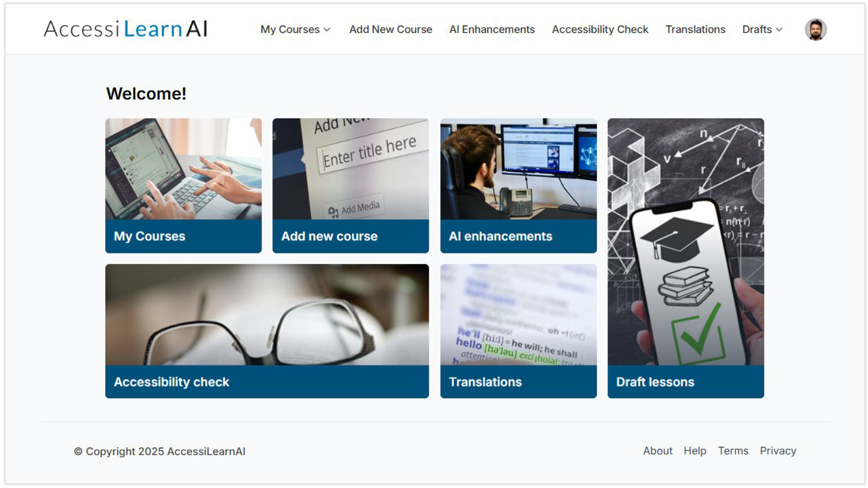This screenshot has width=868, height=488.
Task: Click the Add new course card image
Action: point(350,169)
